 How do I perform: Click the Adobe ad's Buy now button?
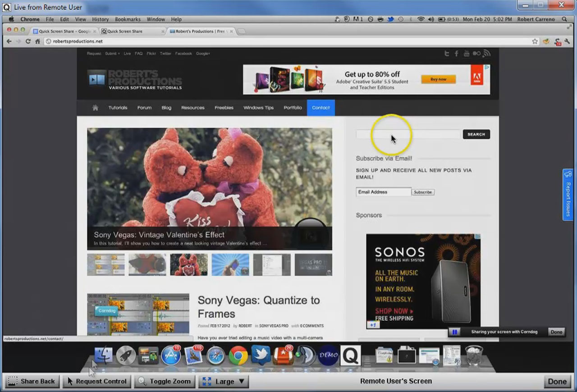(438, 79)
